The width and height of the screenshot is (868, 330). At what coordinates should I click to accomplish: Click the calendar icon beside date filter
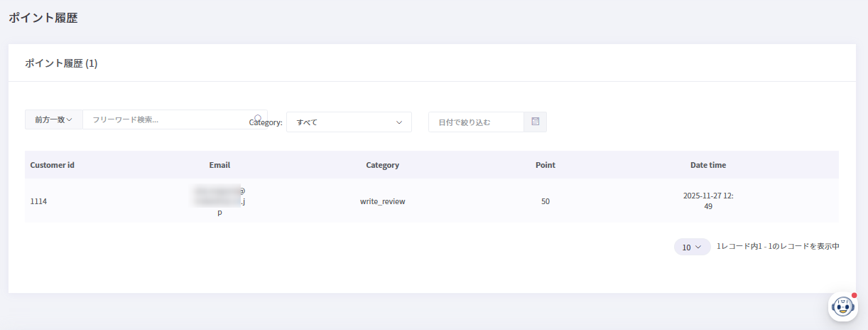(535, 122)
